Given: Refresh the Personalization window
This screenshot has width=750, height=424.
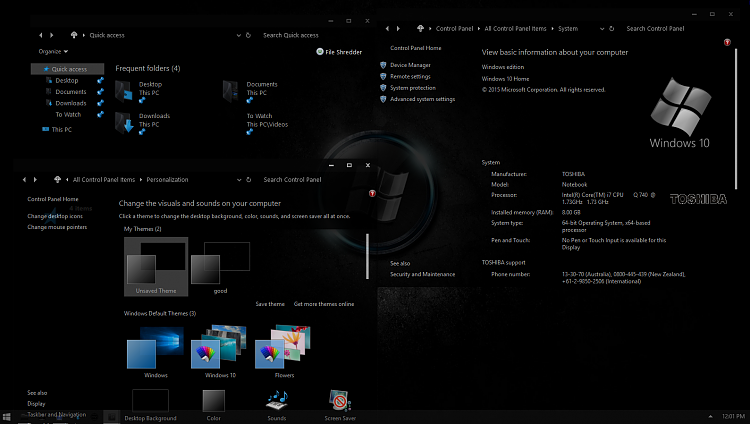Looking at the screenshot, I should click(x=249, y=180).
